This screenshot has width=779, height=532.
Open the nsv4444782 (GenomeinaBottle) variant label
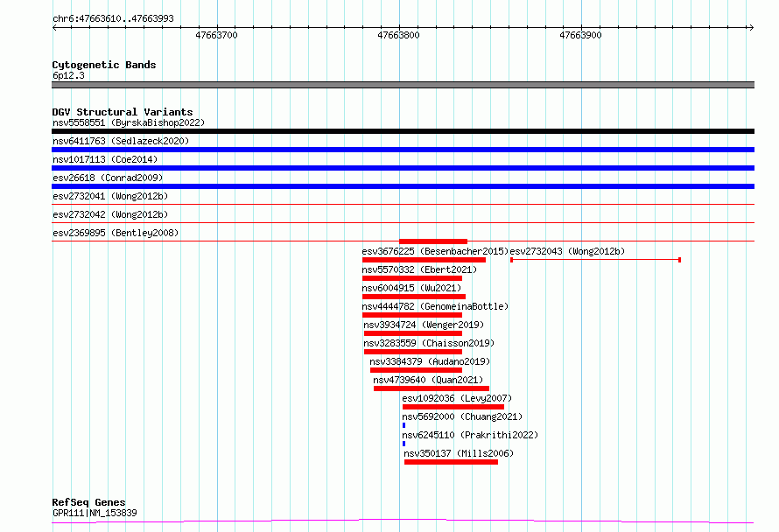tap(435, 306)
